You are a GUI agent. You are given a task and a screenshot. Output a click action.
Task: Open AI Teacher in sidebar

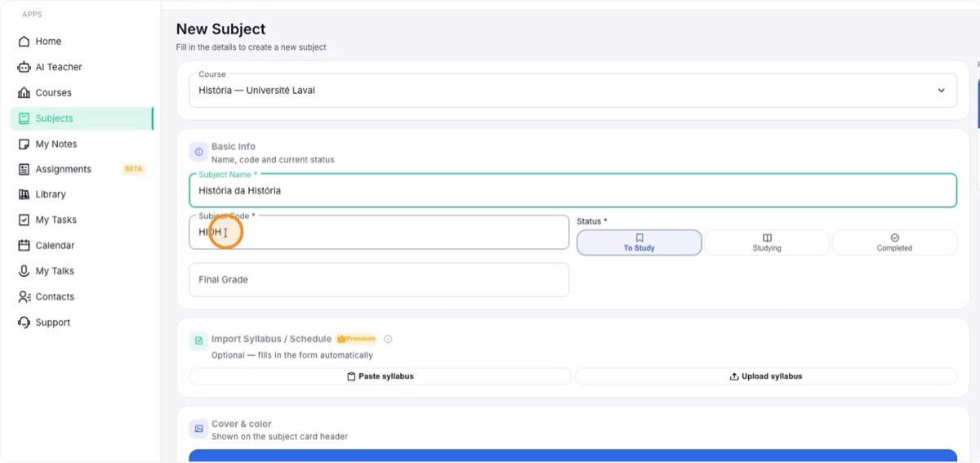pos(81,67)
